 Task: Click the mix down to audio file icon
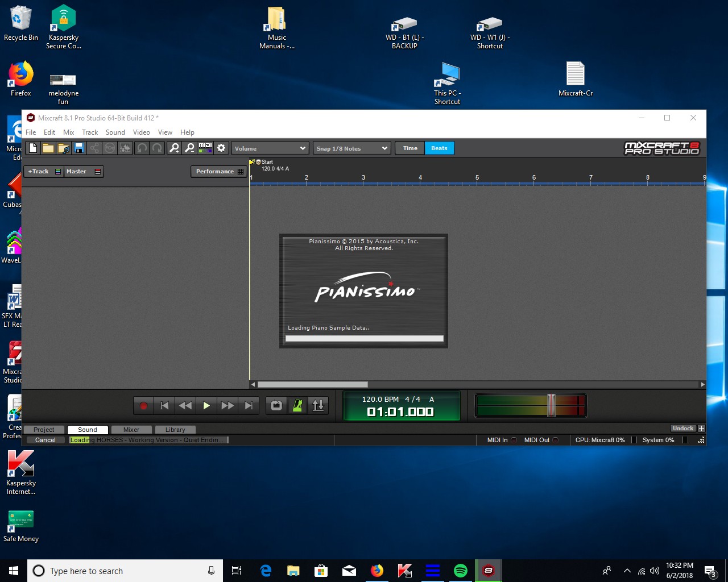125,148
